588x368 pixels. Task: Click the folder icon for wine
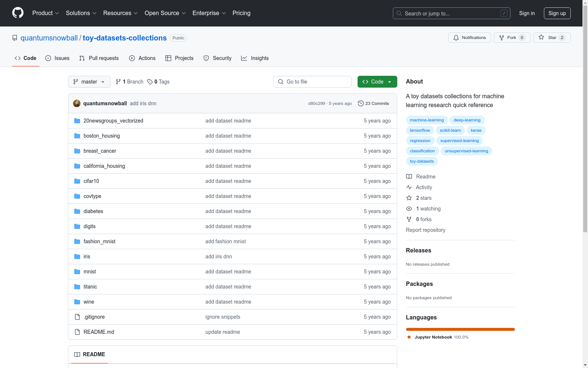[77, 302]
